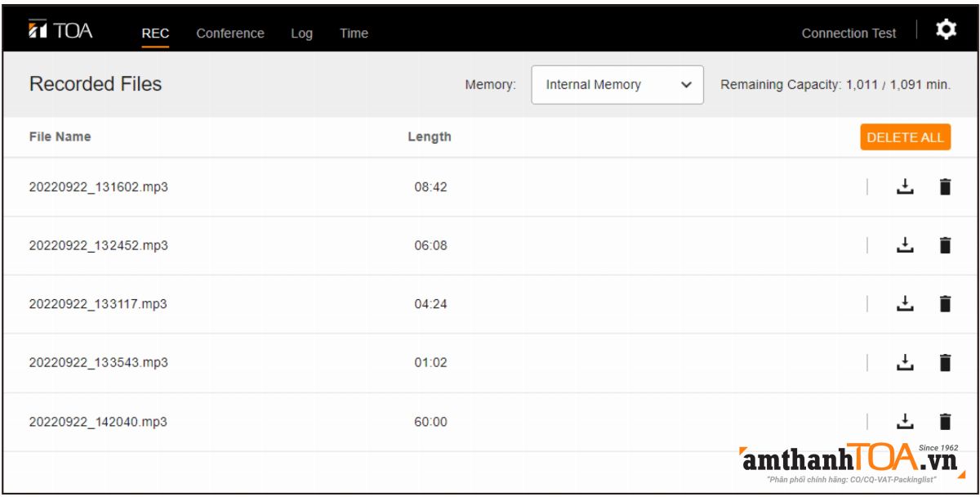Select the 20220922_133117.mp3 file name
The width and height of the screenshot is (980, 497).
click(98, 304)
